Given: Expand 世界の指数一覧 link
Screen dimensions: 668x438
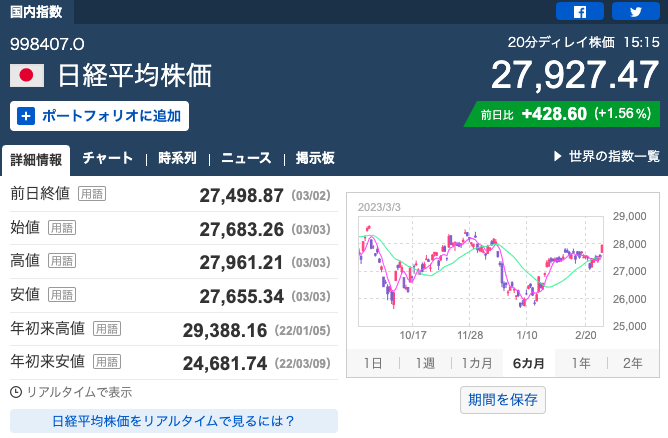Looking at the screenshot, I should 606,157.
